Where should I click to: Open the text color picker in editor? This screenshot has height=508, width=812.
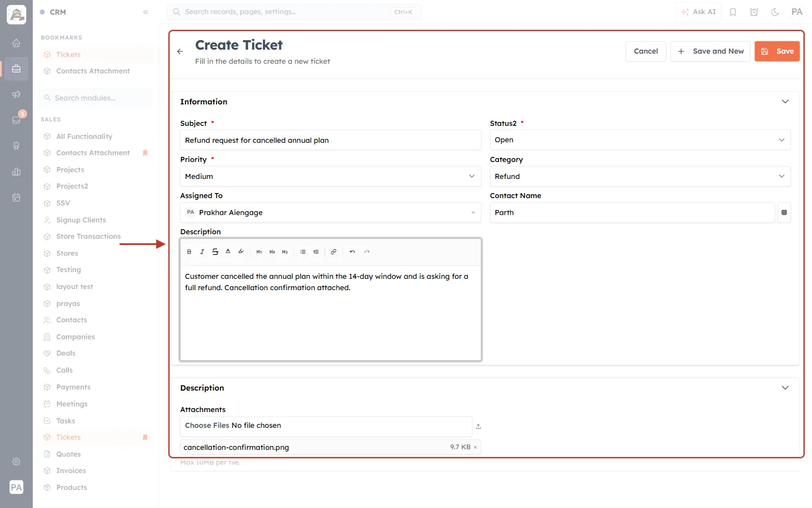pos(228,252)
